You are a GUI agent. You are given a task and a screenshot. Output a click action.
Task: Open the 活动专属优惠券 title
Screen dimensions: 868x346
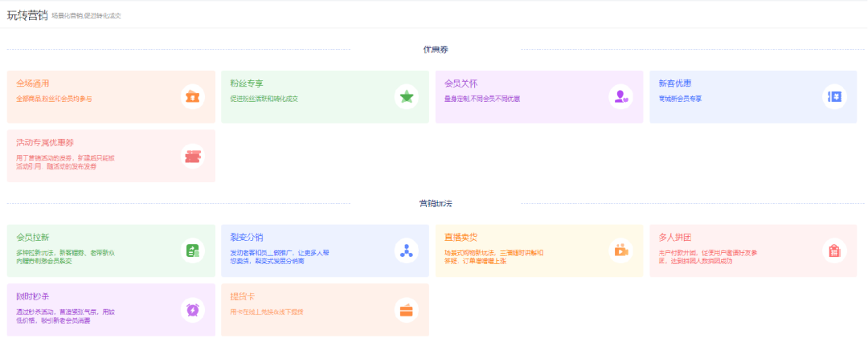45,143
